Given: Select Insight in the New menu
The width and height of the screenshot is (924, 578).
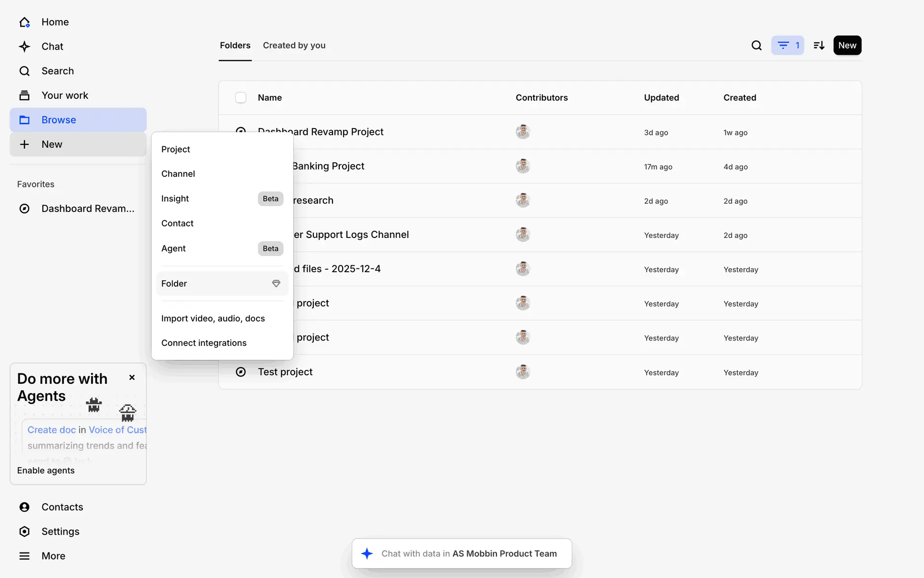Looking at the screenshot, I should coord(175,199).
